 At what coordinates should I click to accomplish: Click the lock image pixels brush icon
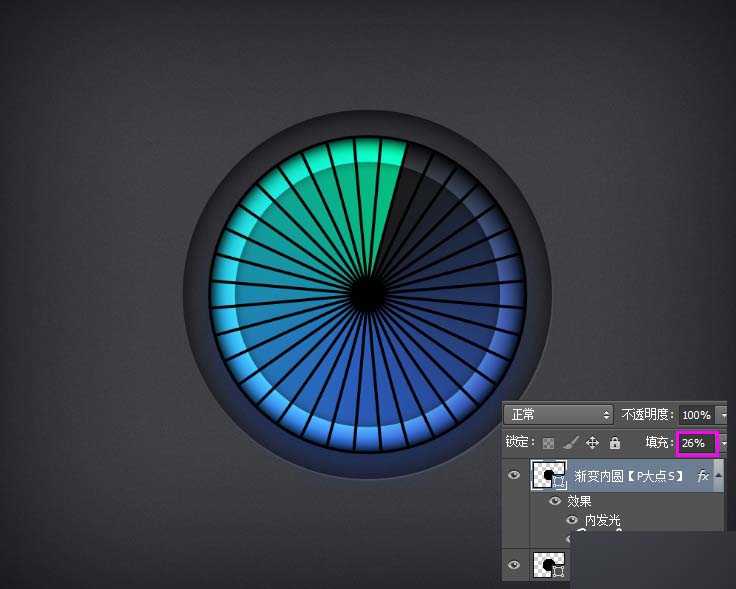coord(570,442)
